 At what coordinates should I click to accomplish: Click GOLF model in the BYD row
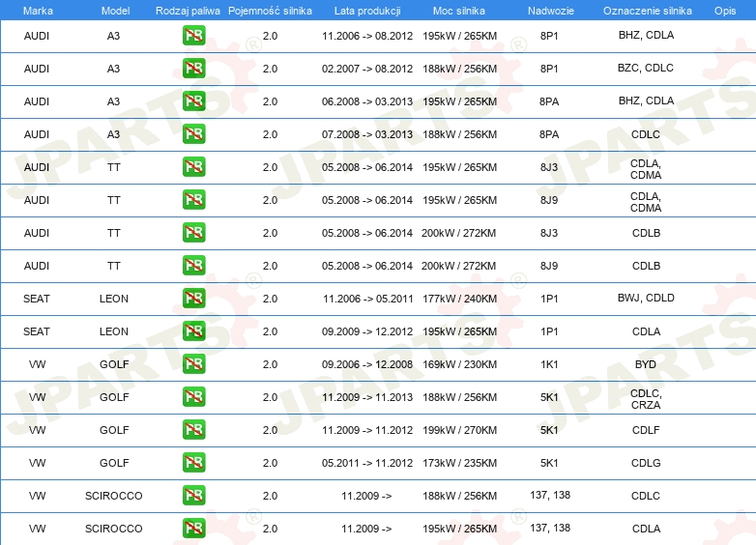[x=114, y=364]
